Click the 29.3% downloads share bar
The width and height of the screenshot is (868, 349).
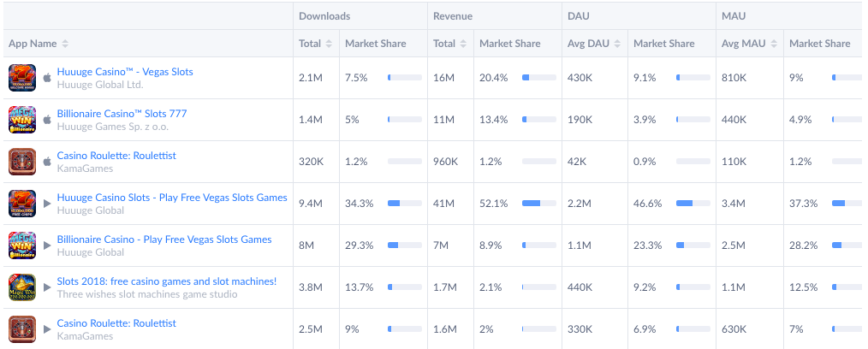point(405,245)
